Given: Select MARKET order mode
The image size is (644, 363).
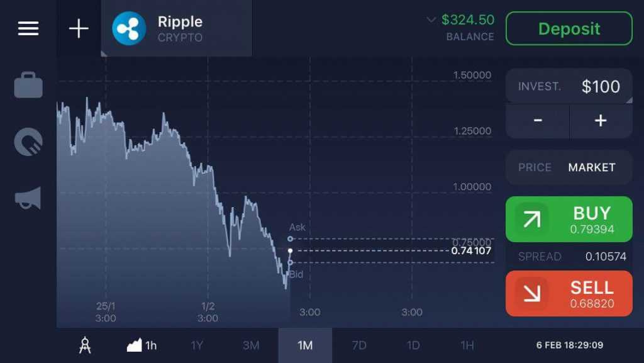Looking at the screenshot, I should 592,167.
